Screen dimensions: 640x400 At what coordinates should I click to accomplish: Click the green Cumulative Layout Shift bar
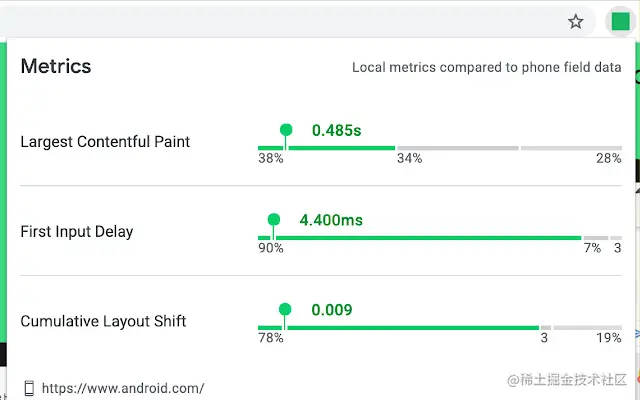click(398, 328)
